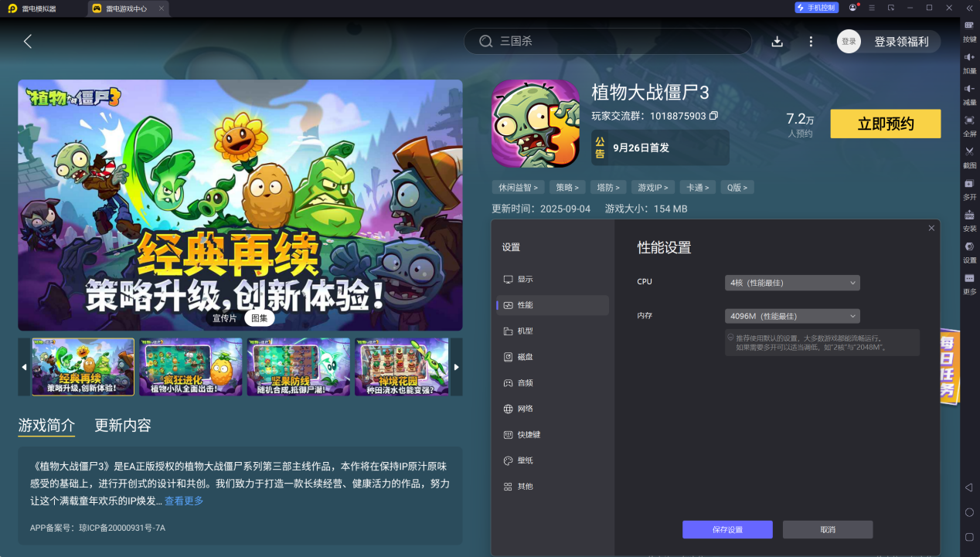Click the download manager icon near search bar

click(778, 41)
